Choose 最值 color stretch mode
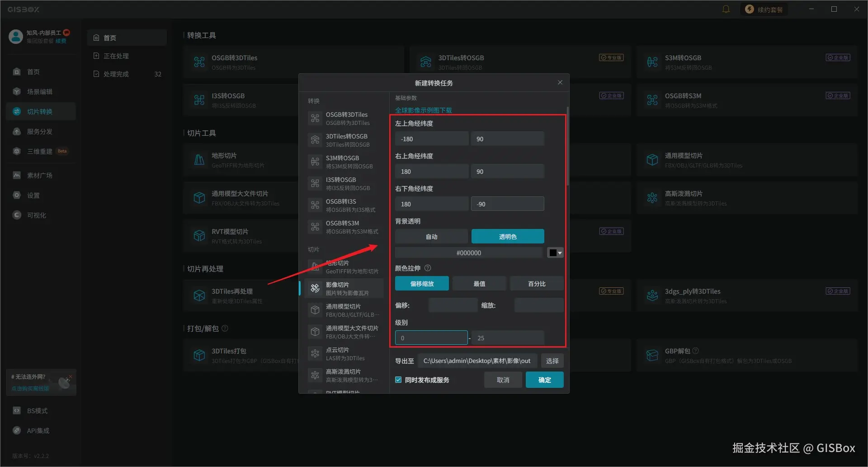868x467 pixels. coord(479,283)
